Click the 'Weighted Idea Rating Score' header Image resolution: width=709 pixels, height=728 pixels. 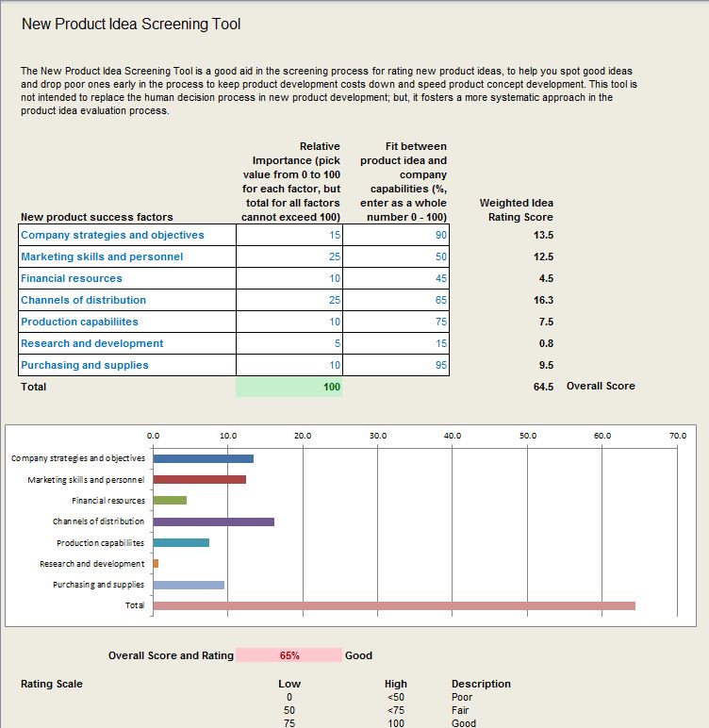coord(517,210)
